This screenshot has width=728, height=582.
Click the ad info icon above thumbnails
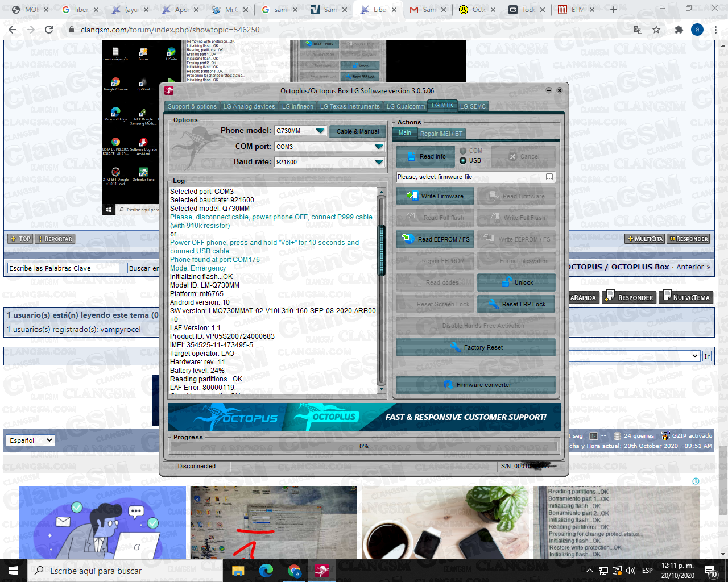696,481
